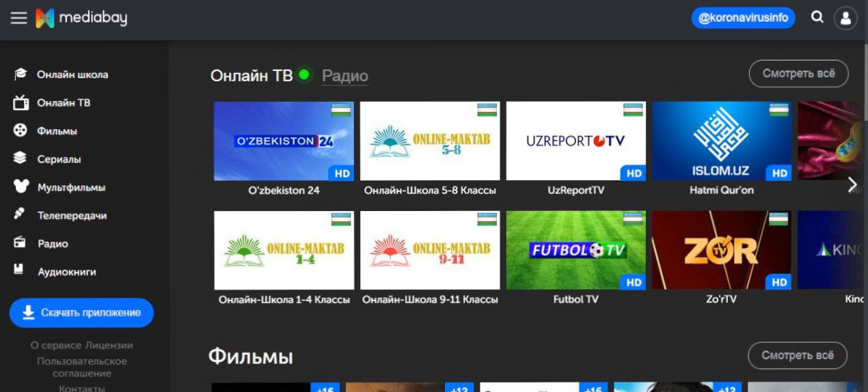Open Фильмы sidebar section
The height and width of the screenshot is (392, 868).
pyautogui.click(x=57, y=131)
